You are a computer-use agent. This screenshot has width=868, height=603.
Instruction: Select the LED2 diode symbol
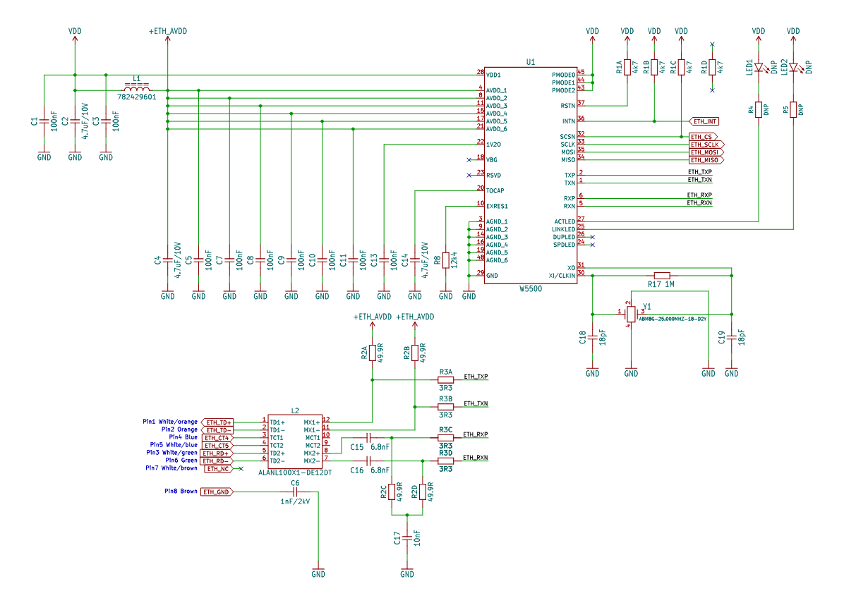tap(793, 68)
